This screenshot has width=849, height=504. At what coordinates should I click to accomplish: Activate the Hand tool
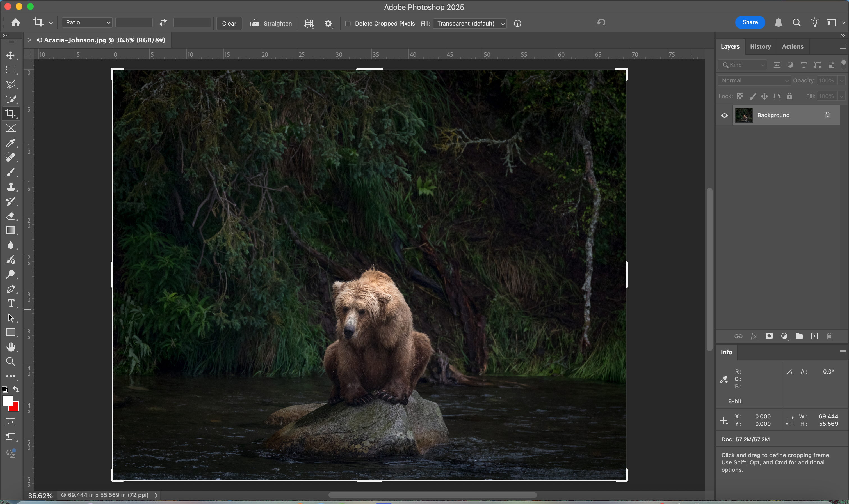(11, 347)
